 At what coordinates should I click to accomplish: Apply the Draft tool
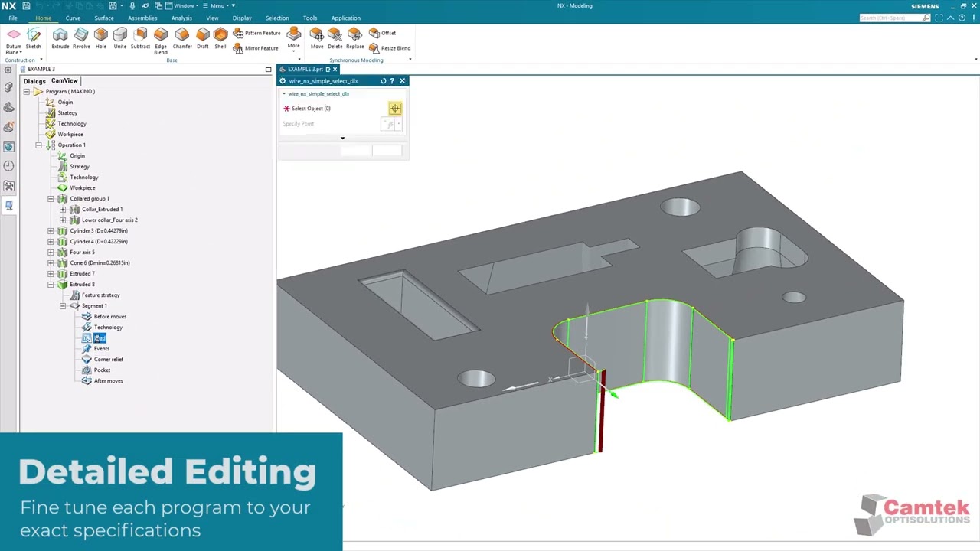coord(202,38)
